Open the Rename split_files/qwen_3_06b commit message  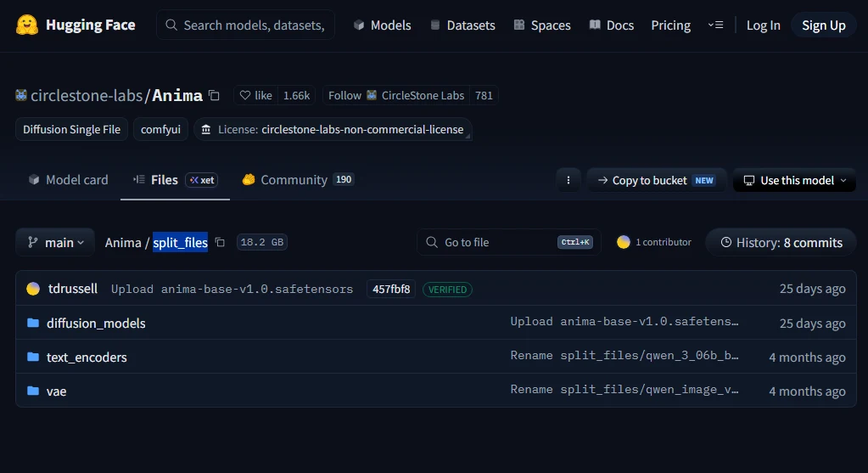click(624, 355)
